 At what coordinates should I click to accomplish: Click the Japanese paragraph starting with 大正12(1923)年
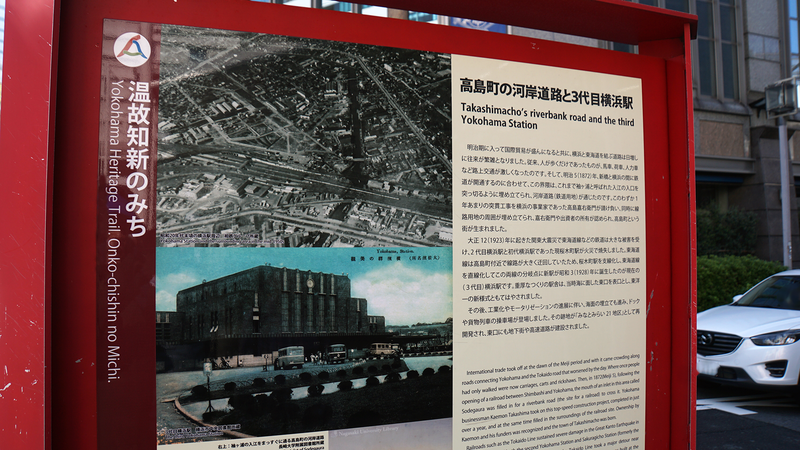pos(551,267)
